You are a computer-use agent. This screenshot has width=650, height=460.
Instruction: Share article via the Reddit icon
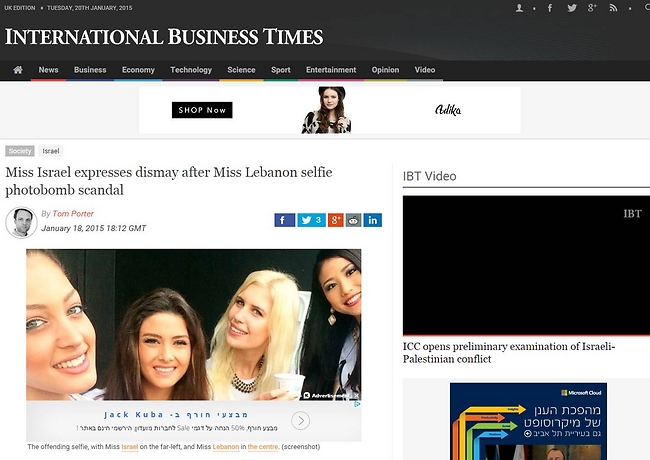pos(353,220)
